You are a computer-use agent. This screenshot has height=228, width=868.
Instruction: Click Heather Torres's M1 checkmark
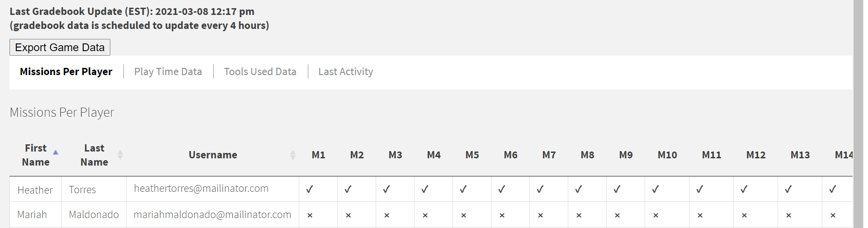pos(310,190)
